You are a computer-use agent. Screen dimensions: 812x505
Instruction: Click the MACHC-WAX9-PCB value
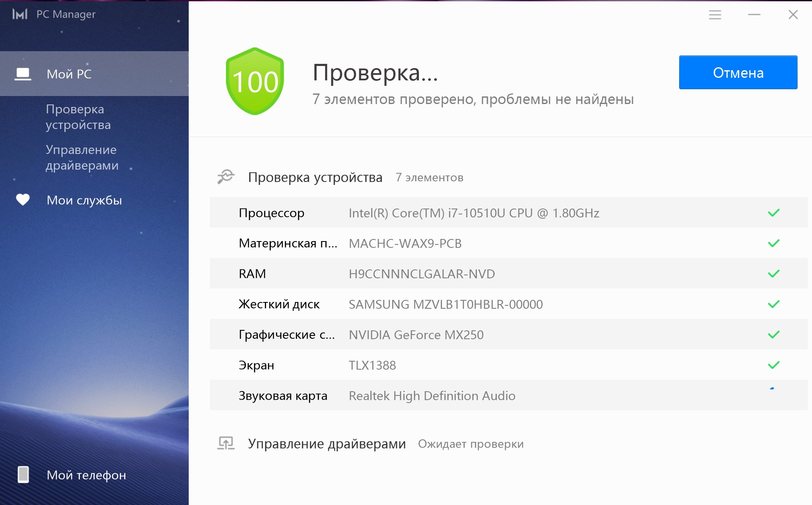405,244
